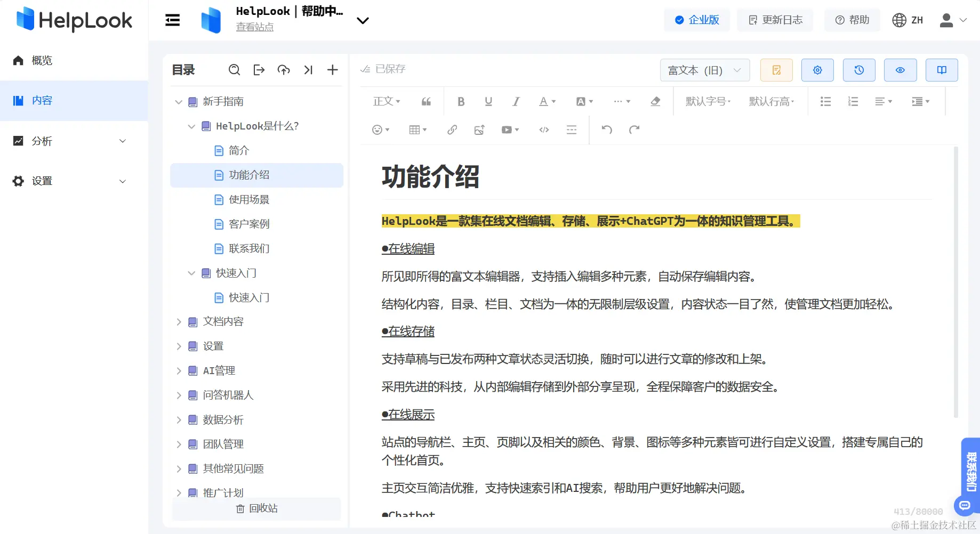This screenshot has height=534, width=980.
Task: Open the 默认字号 font size dropdown
Action: [x=708, y=101]
